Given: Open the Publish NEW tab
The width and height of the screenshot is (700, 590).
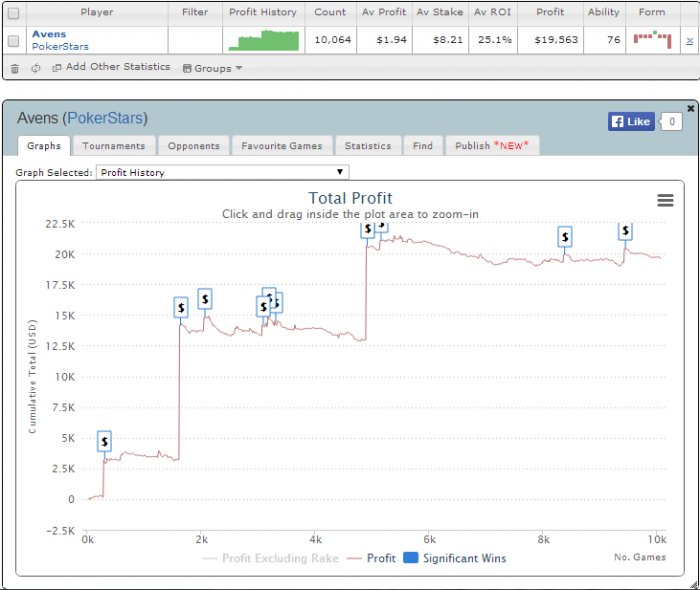Looking at the screenshot, I should click(492, 146).
